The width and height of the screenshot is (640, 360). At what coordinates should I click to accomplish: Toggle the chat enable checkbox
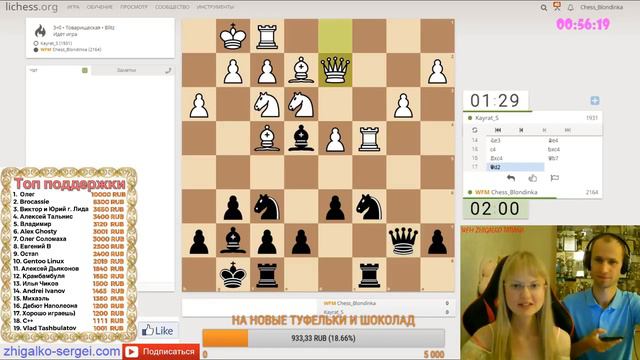(85, 71)
